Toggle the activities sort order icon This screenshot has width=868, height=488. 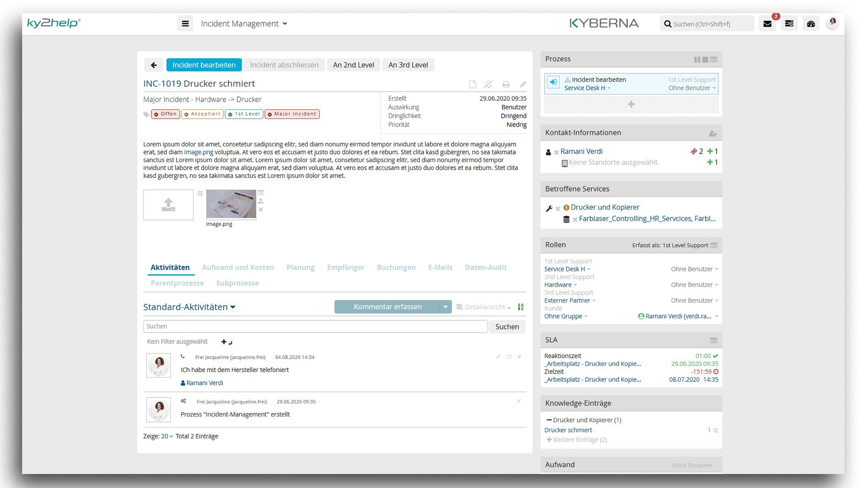pos(521,307)
